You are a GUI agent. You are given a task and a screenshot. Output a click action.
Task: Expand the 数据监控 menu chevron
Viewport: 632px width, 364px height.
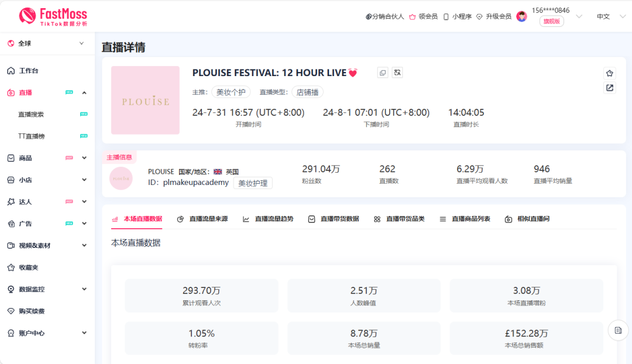point(84,289)
